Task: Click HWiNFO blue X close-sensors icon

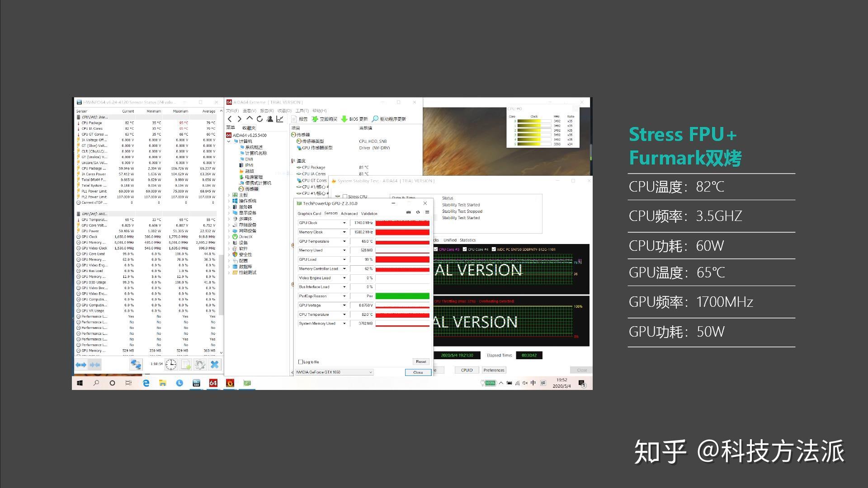Action: point(215,364)
